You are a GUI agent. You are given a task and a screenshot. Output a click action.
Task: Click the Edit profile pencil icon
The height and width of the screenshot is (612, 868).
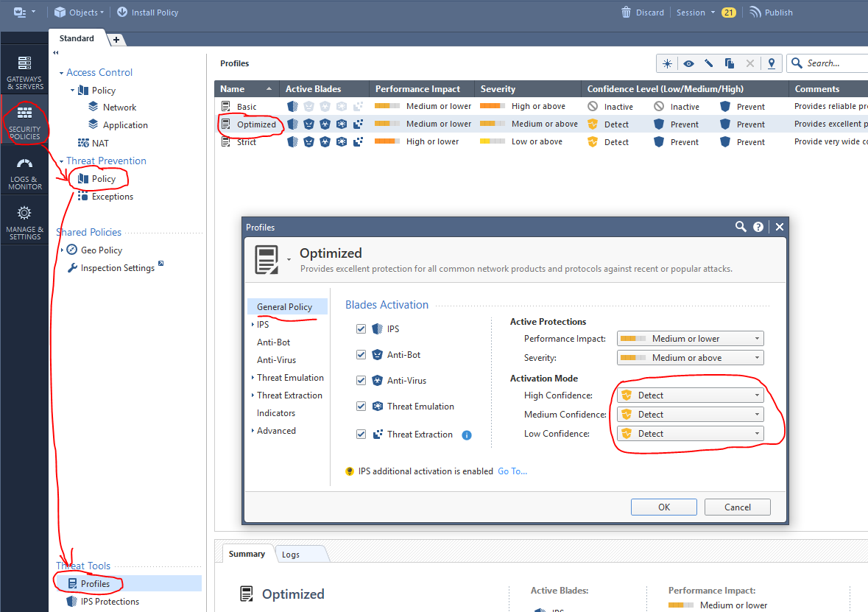(708, 63)
